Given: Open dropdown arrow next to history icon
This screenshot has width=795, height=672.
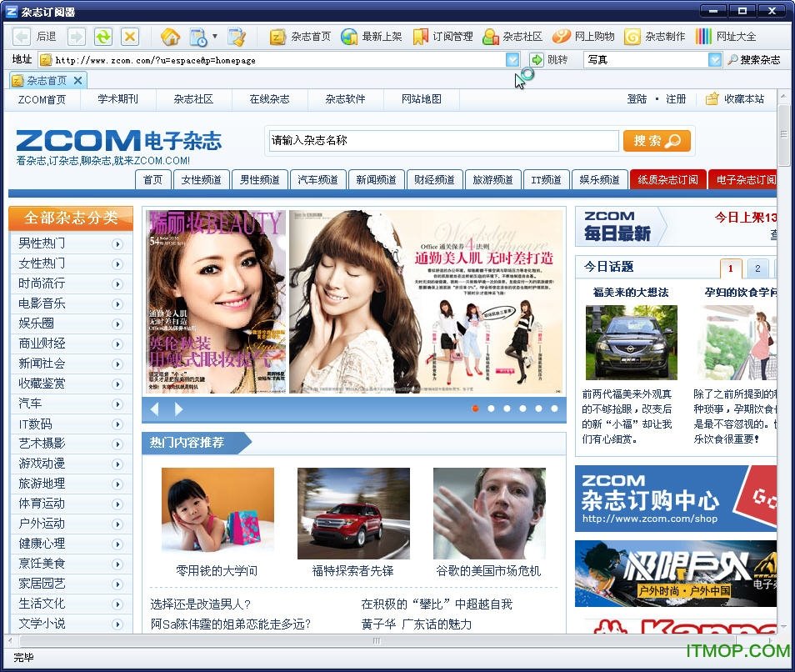Looking at the screenshot, I should pyautogui.click(x=215, y=37).
